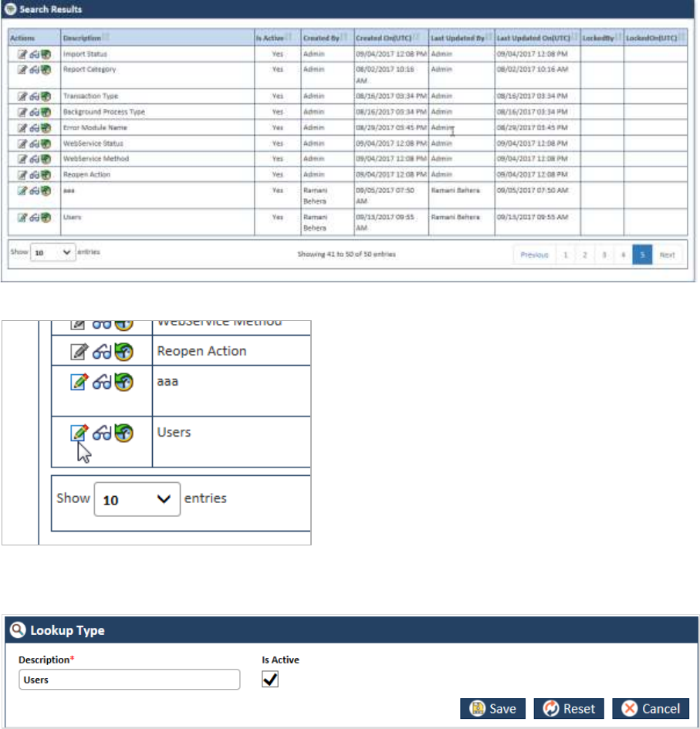Click colored edit pencil for aaa in enlarged view
The width and height of the screenshot is (700, 729).
(79, 382)
